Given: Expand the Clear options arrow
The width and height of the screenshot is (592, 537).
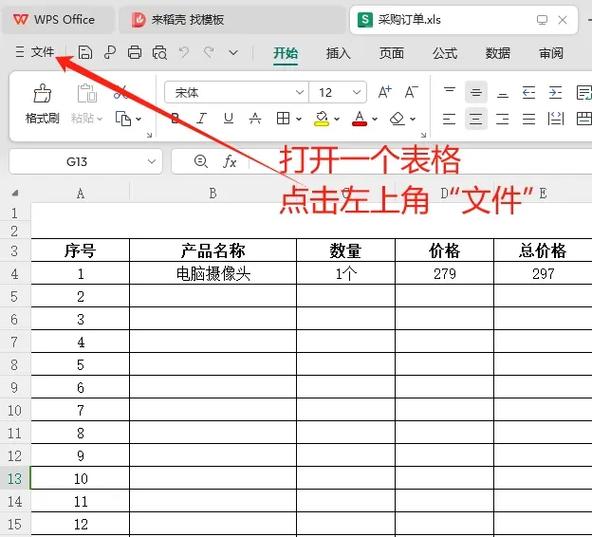Looking at the screenshot, I should pyautogui.click(x=413, y=119).
